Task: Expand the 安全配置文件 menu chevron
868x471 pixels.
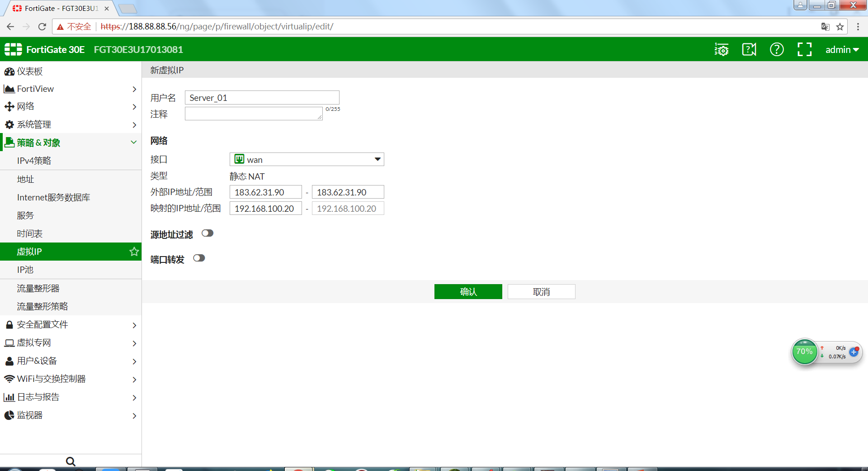Action: [x=134, y=325]
